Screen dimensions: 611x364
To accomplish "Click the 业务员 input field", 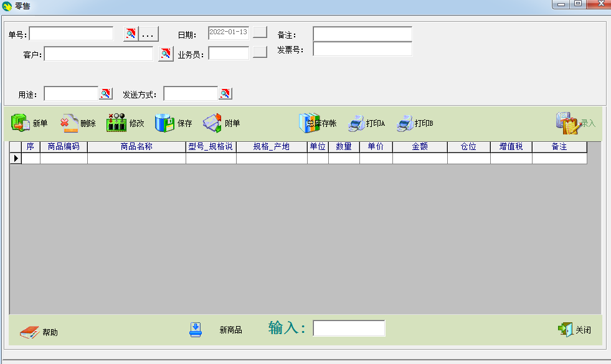I will click(229, 53).
